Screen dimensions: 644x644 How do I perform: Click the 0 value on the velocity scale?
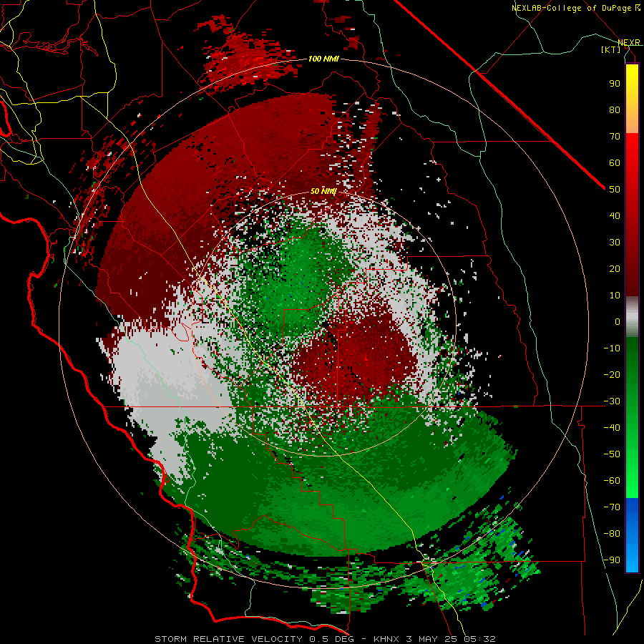tap(618, 322)
